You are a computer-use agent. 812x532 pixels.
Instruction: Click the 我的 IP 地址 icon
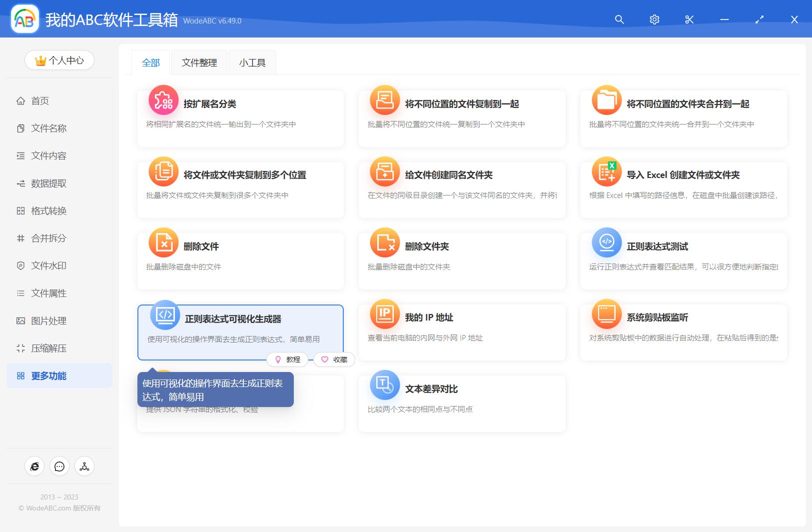click(x=385, y=314)
